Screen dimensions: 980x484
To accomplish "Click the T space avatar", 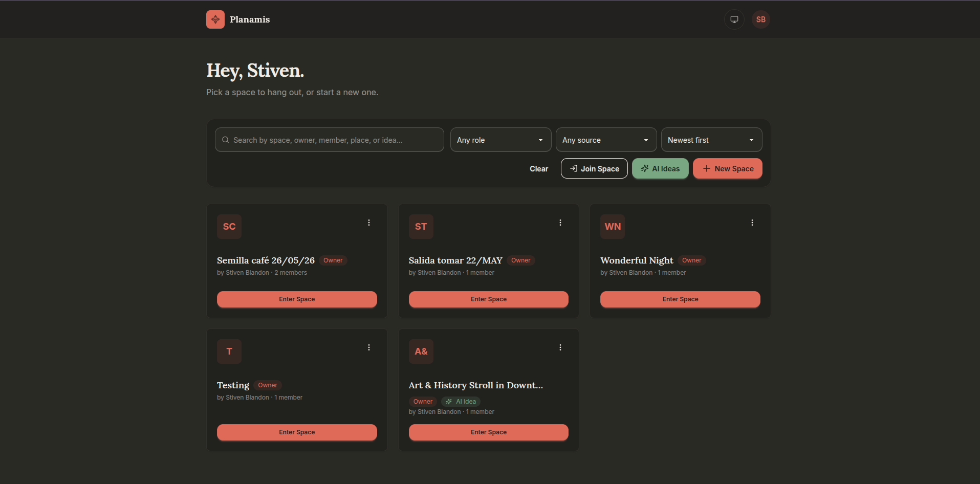I will click(x=229, y=351).
